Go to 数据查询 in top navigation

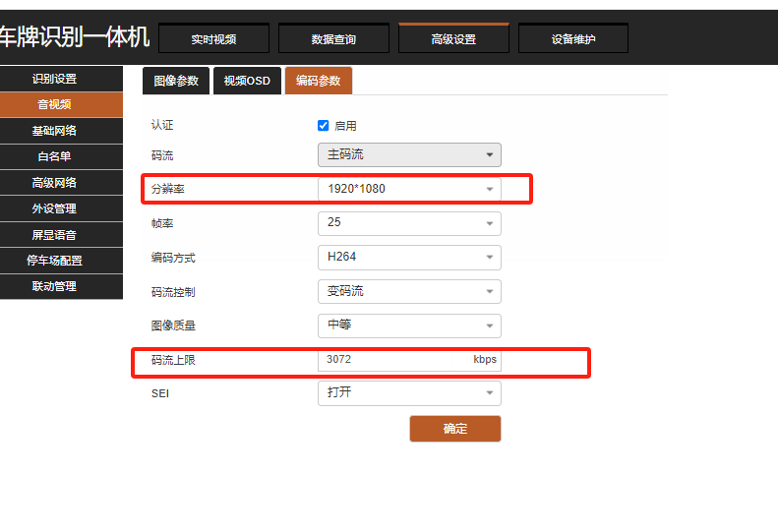tap(334, 39)
